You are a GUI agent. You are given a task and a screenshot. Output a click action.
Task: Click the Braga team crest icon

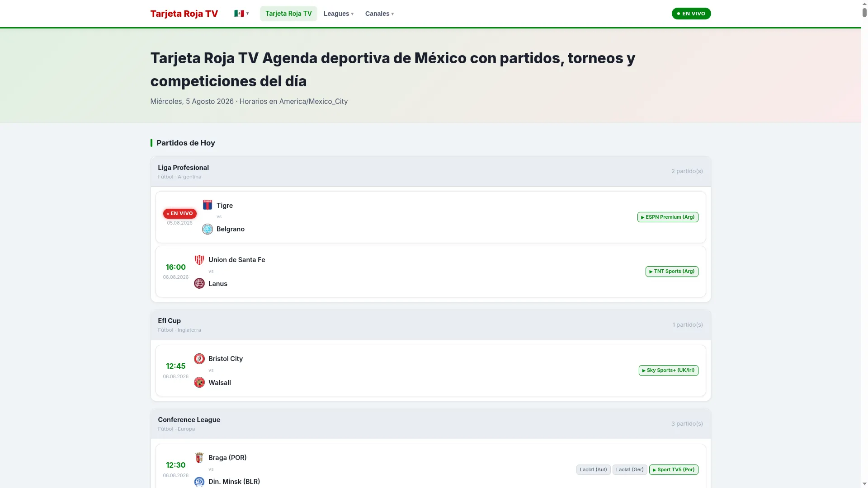(x=199, y=458)
